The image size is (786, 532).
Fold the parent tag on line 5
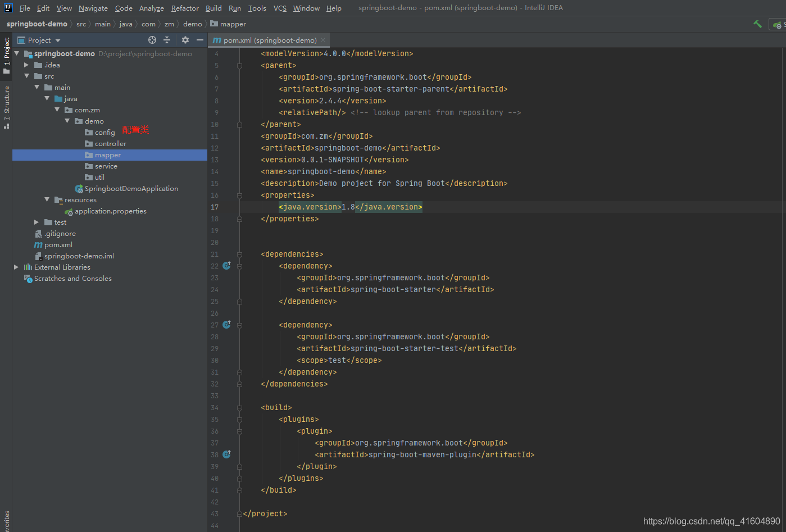coord(239,66)
